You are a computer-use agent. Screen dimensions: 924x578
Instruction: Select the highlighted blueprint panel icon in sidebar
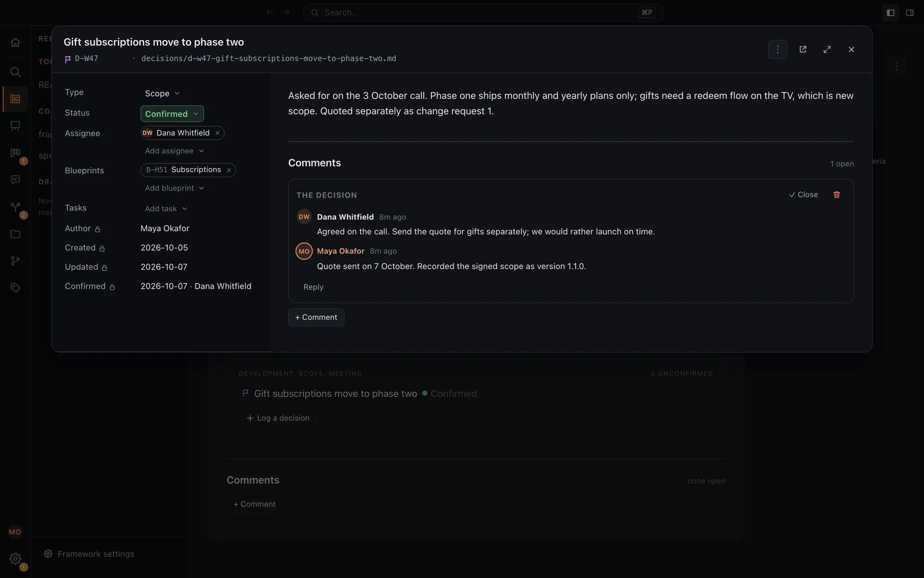(x=15, y=99)
